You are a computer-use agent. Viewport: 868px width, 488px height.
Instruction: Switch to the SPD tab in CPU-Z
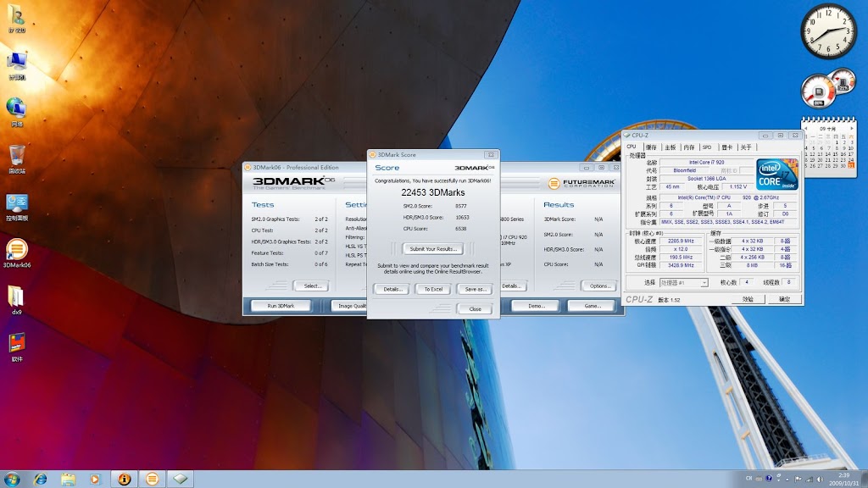pyautogui.click(x=706, y=147)
